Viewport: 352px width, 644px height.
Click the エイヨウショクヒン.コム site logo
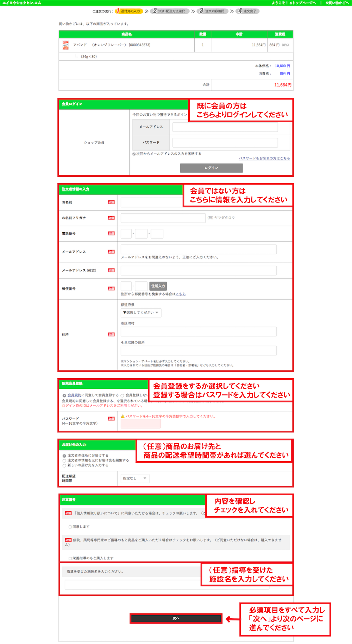tap(22, 3)
